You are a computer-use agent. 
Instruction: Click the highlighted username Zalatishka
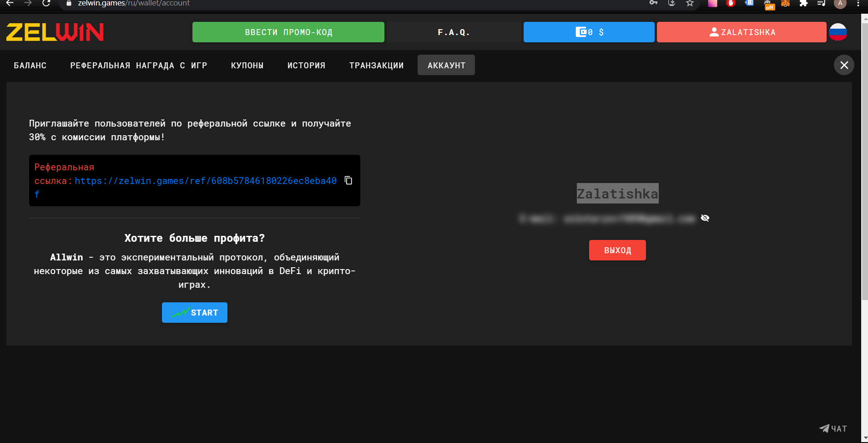[x=617, y=193]
